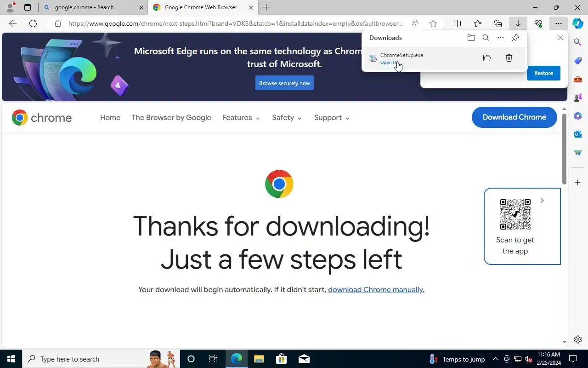The width and height of the screenshot is (588, 368).
Task: Open sidebar Shopping tag icon
Action: click(578, 61)
